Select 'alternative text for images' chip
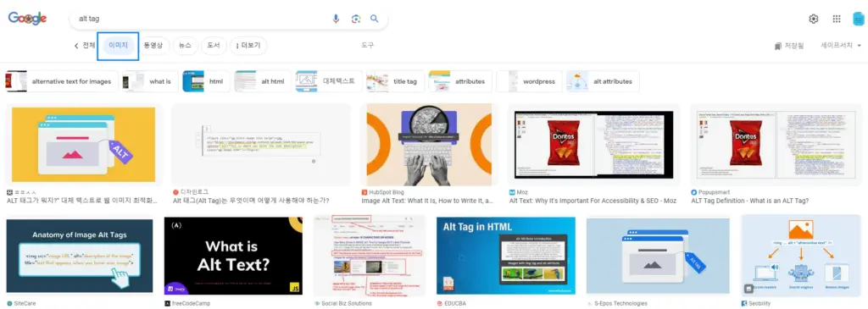 tap(61, 81)
